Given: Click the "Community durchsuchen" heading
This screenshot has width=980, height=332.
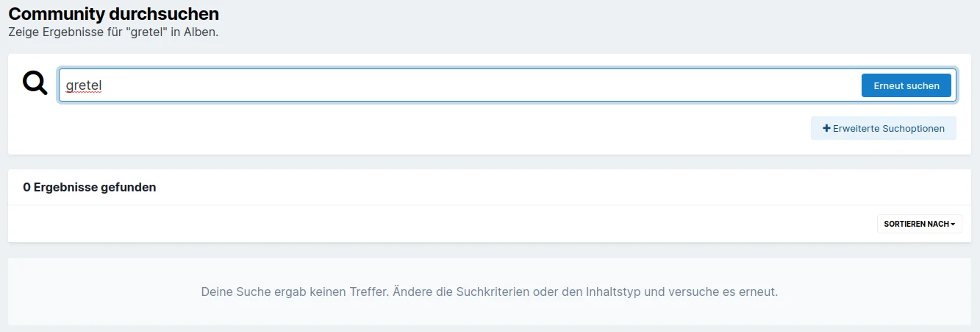Looking at the screenshot, I should click(114, 13).
